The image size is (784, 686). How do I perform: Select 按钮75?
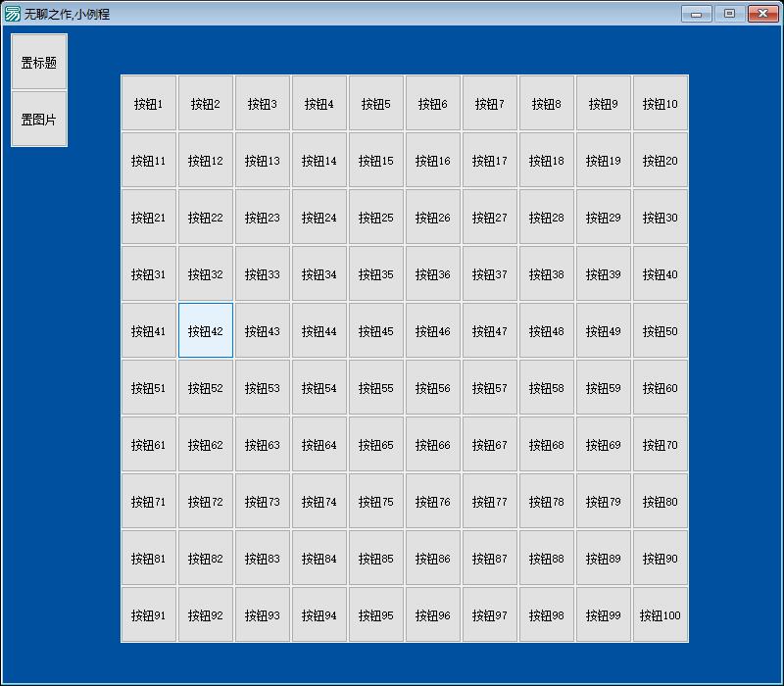(x=376, y=501)
